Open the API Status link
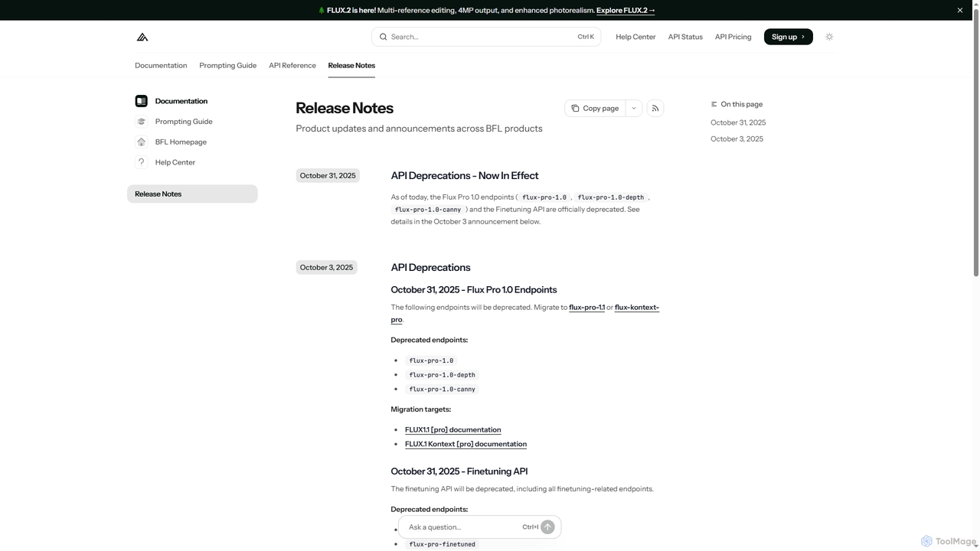This screenshot has height=551, width=980. click(685, 37)
